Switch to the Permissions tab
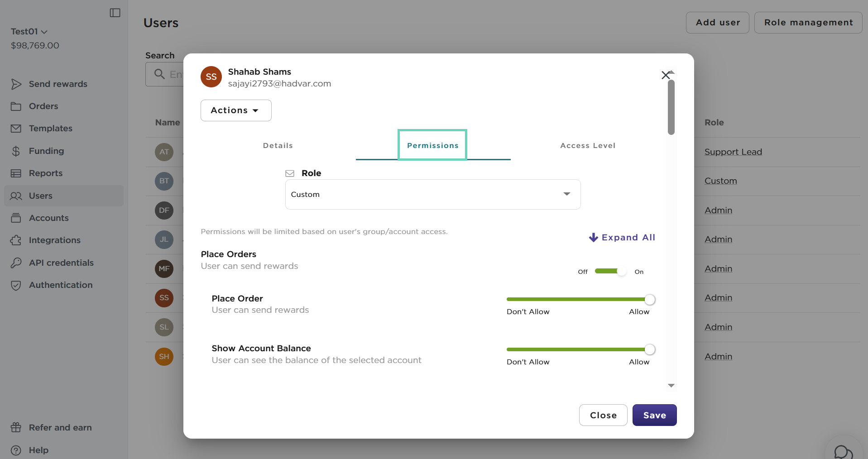868x459 pixels. 433,145
